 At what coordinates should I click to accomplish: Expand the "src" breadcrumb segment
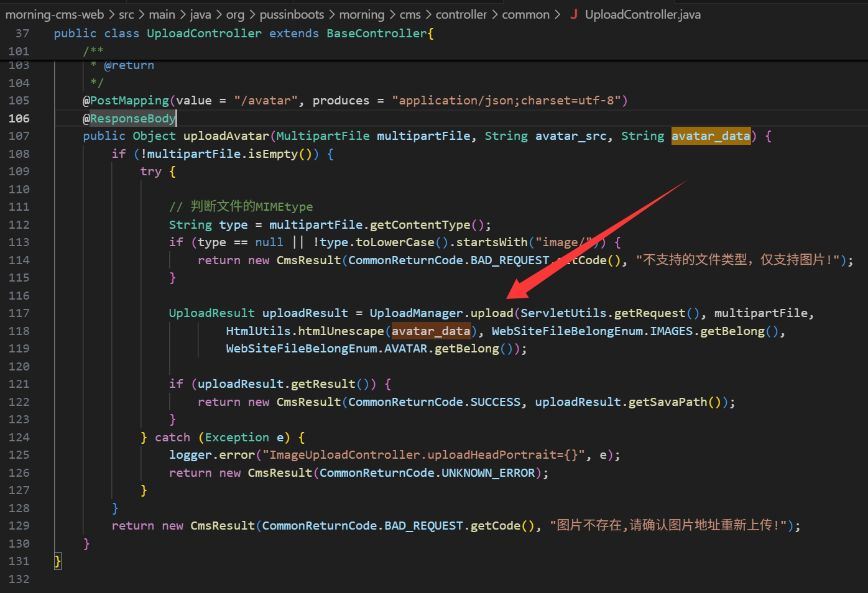(x=126, y=14)
